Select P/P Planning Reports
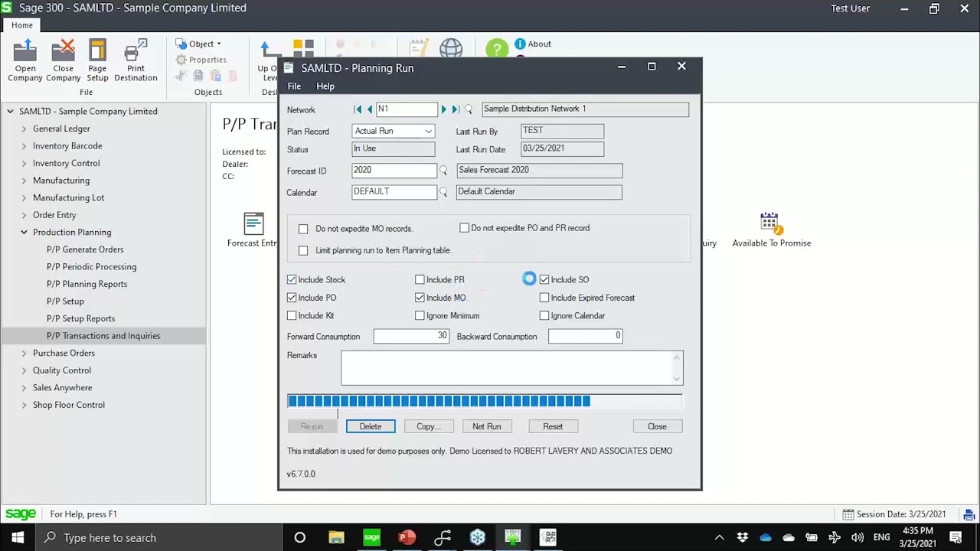Screen dimensions: 980x551 point(87,284)
